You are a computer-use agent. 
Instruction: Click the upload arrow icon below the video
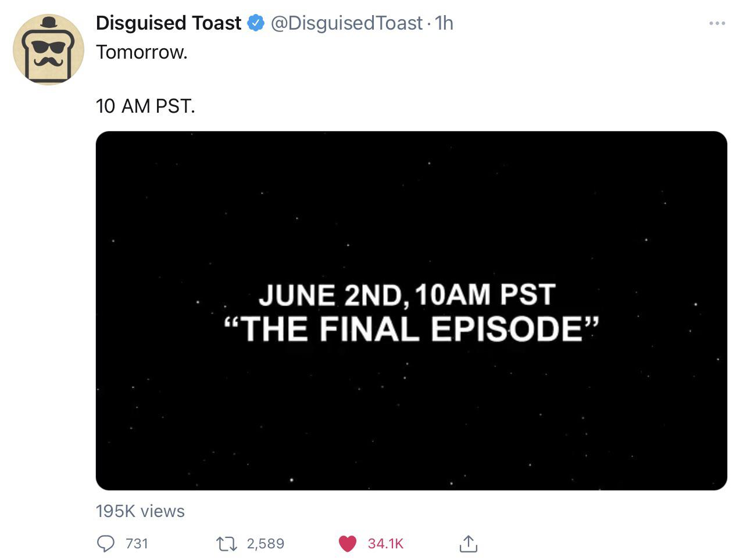pyautogui.click(x=469, y=544)
